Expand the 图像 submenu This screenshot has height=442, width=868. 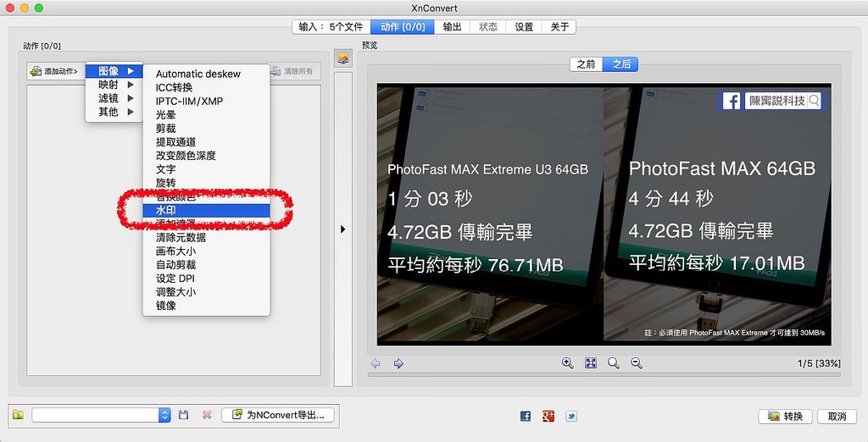click(x=114, y=71)
